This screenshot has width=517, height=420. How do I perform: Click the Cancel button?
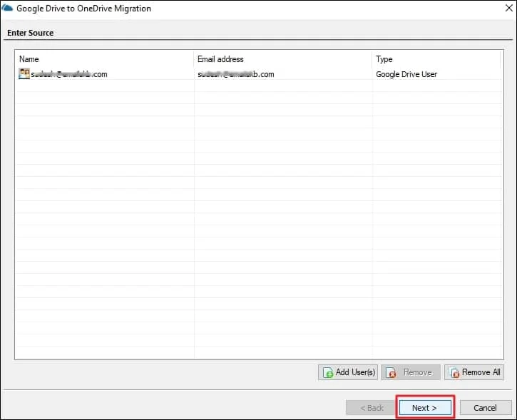pyautogui.click(x=486, y=408)
